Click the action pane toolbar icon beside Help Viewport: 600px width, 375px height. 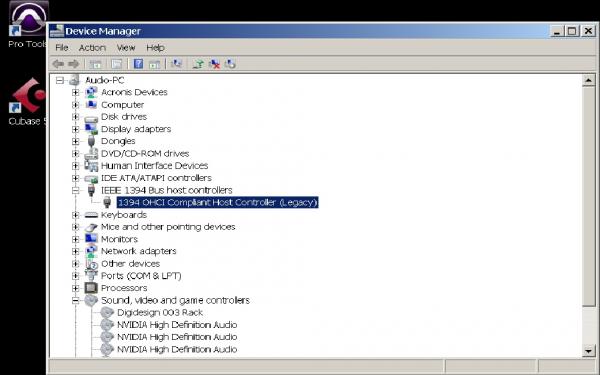pyautogui.click(x=154, y=64)
